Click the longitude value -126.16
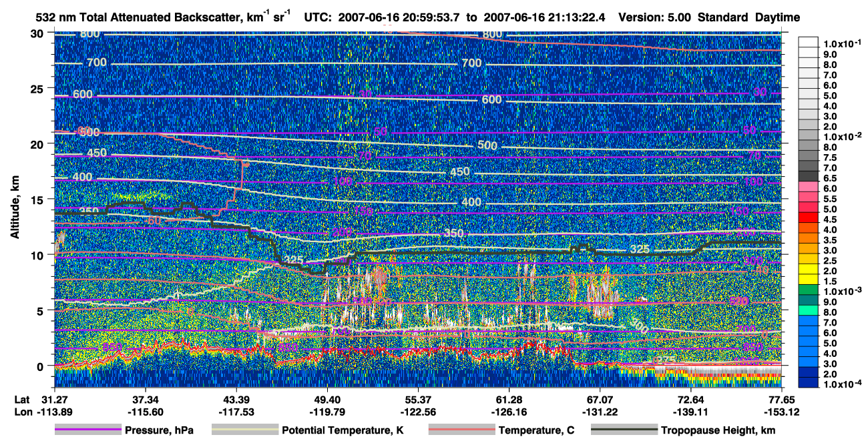The image size is (868, 445). coord(509,412)
